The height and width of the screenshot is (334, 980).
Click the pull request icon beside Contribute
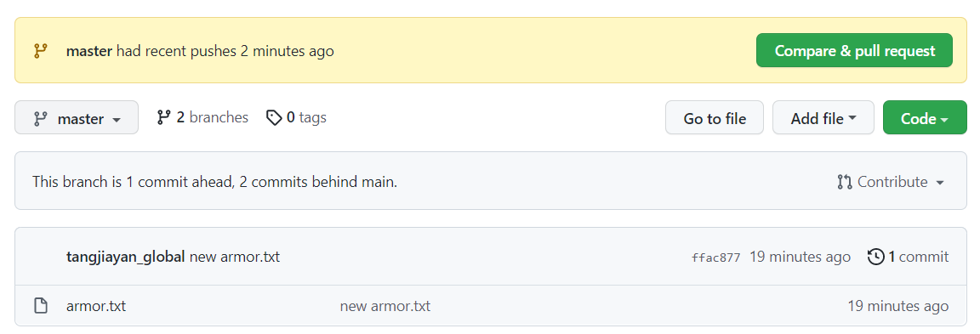[x=845, y=182]
